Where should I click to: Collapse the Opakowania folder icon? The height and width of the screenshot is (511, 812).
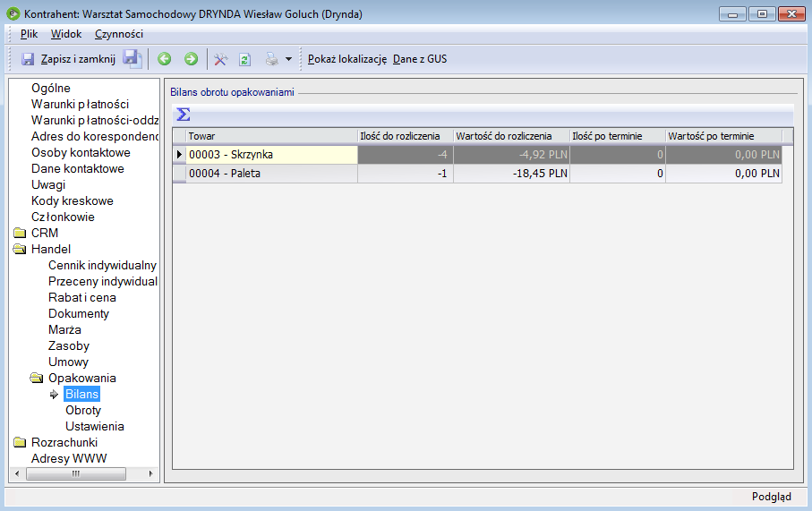37,378
